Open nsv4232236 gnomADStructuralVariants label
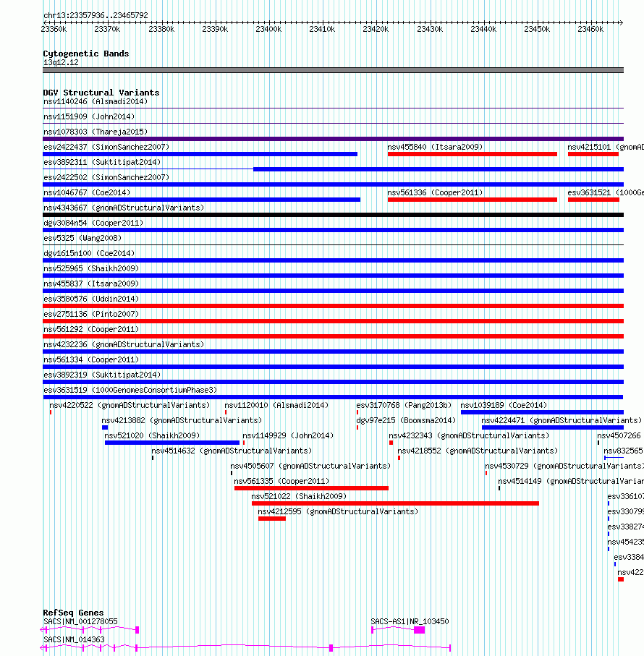Screen dimensions: 644x656 pyautogui.click(x=124, y=344)
